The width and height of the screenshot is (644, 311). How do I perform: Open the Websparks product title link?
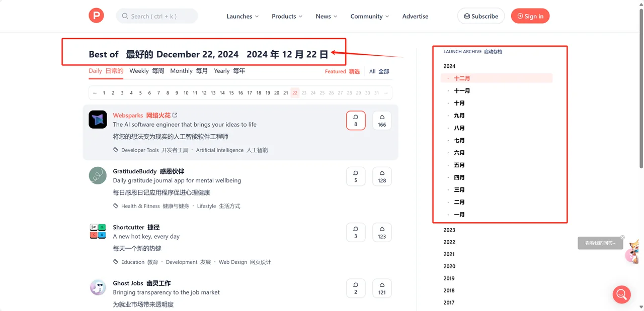point(141,116)
